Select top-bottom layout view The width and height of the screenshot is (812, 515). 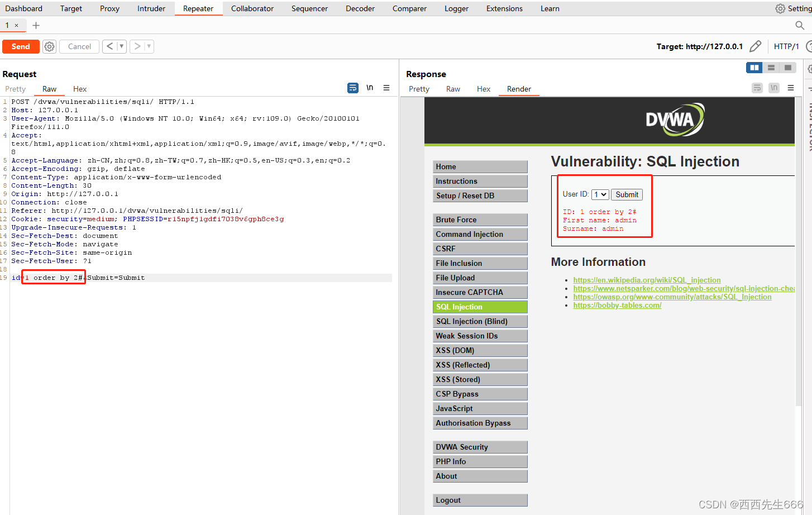coord(771,68)
